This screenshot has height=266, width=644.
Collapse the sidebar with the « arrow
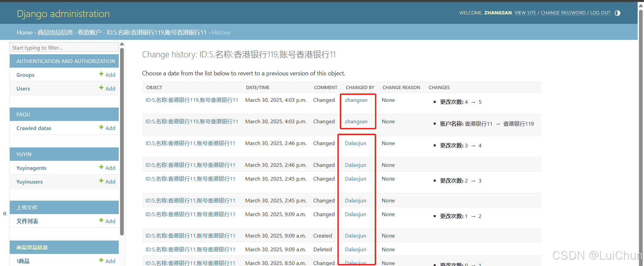coord(5,213)
